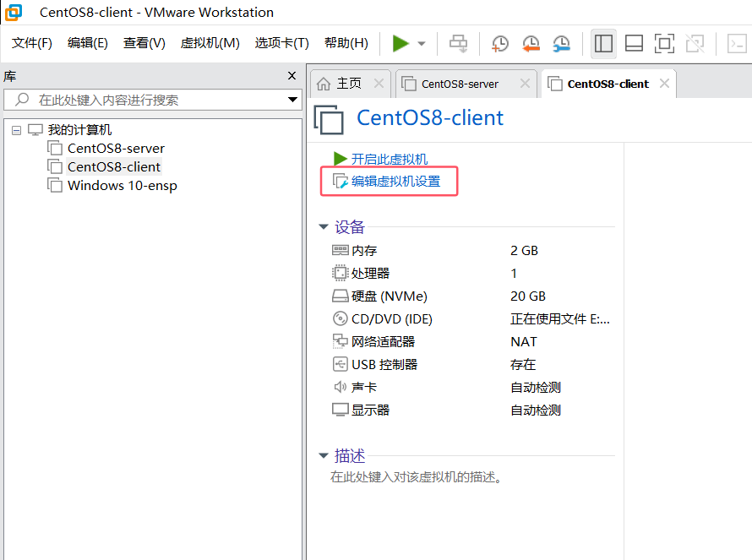Click the green power-on play icon in toolbar
The height and width of the screenshot is (560, 752).
pos(401,44)
